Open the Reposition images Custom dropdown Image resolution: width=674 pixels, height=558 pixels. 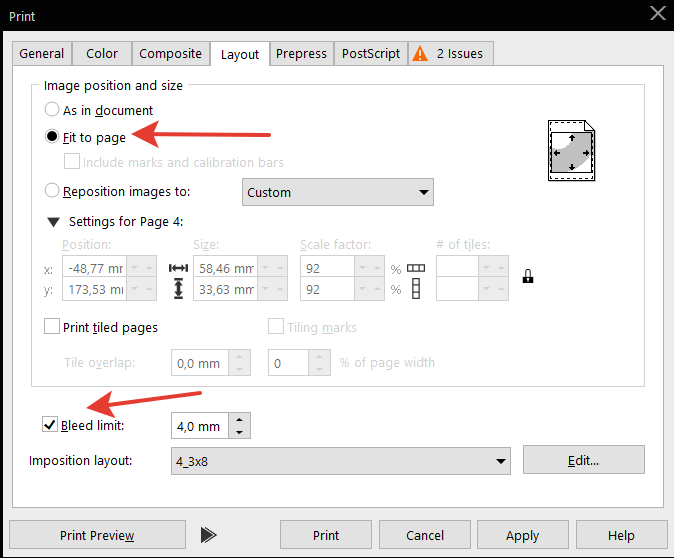[x=337, y=192]
